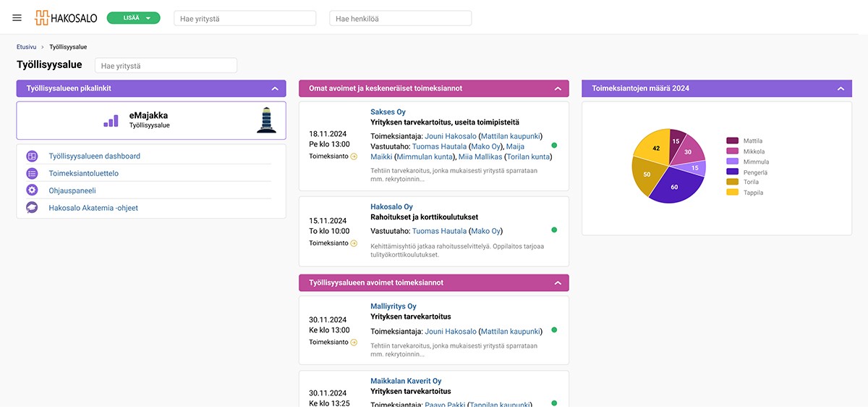Click the Työllisyysalue page heading
Screen dimensions: 868x407
tap(49, 64)
